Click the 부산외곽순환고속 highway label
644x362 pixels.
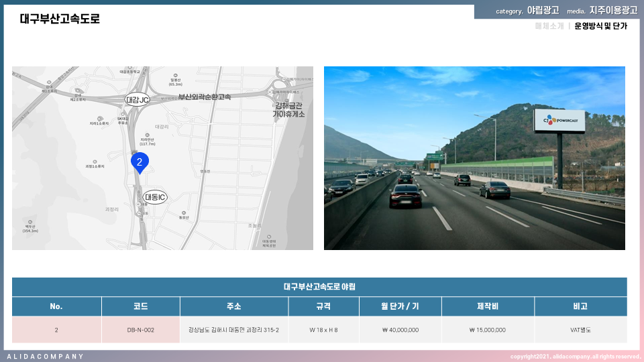tap(205, 97)
